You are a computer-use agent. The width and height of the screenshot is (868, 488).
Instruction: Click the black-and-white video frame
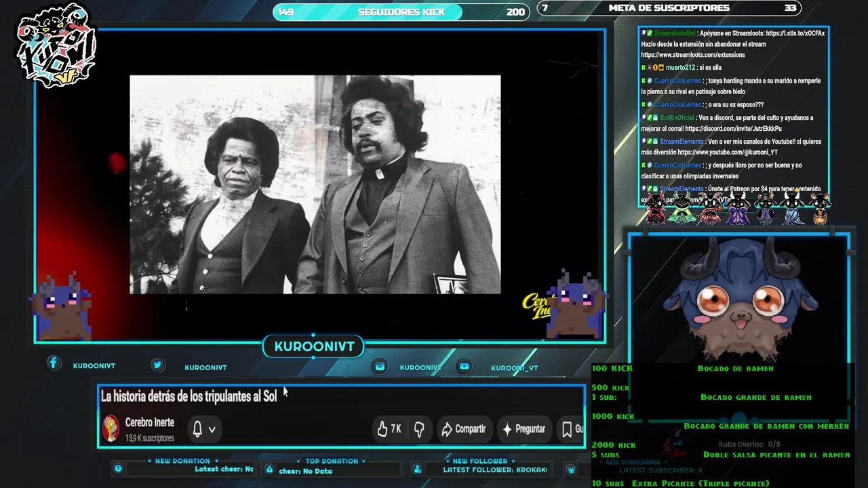click(x=315, y=184)
